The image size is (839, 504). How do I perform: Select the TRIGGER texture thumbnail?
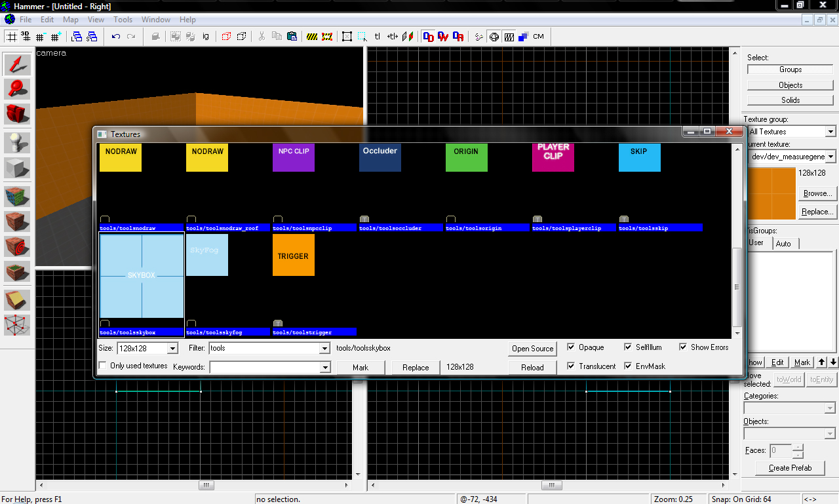click(293, 256)
